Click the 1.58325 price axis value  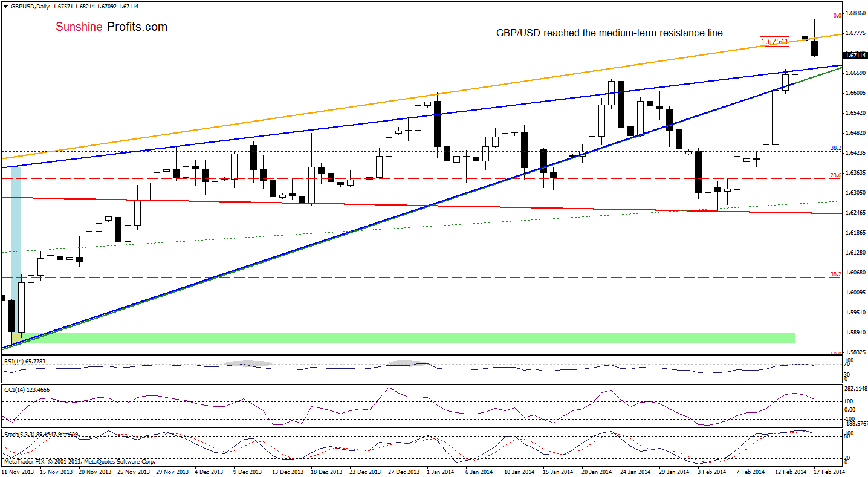[x=857, y=352]
